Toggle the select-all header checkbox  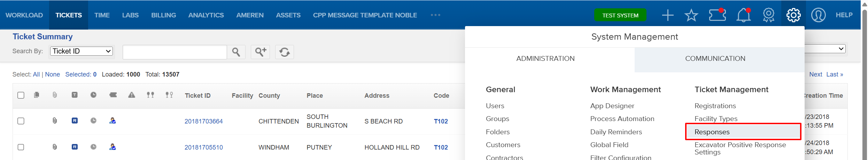click(21, 95)
